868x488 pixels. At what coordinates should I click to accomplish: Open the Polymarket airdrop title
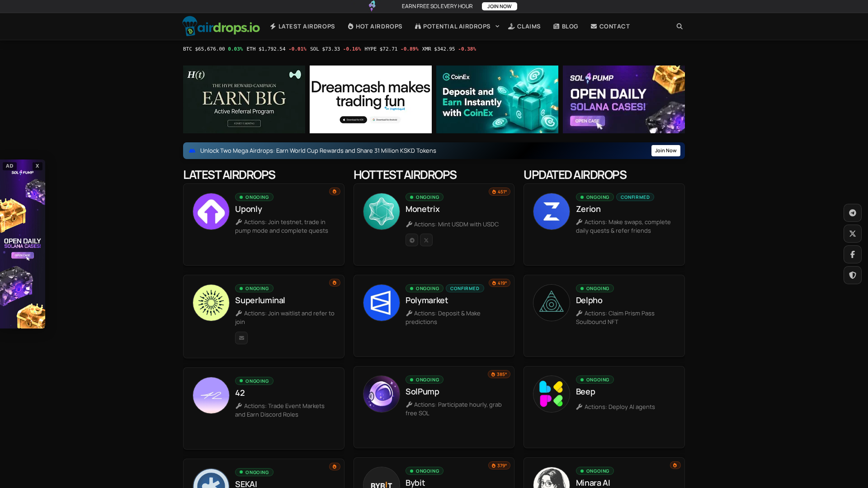[426, 300]
